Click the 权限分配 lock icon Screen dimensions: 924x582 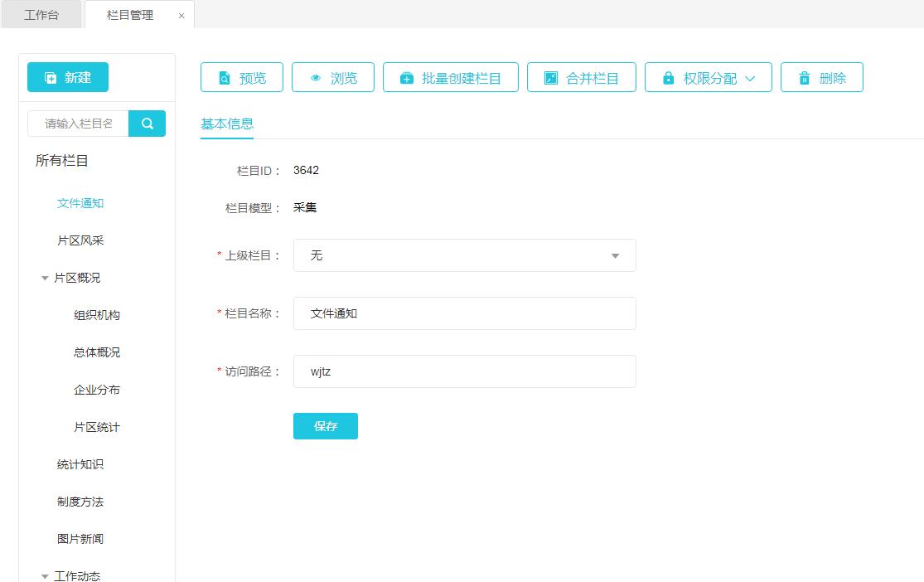668,78
